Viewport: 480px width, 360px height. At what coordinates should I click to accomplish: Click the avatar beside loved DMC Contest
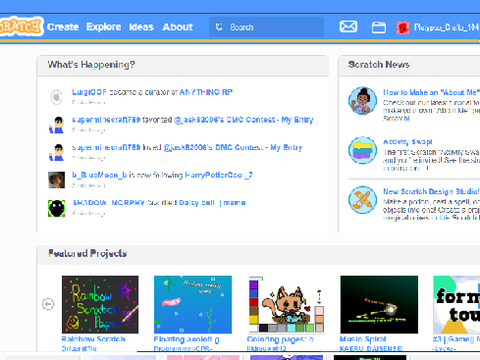coord(56,152)
